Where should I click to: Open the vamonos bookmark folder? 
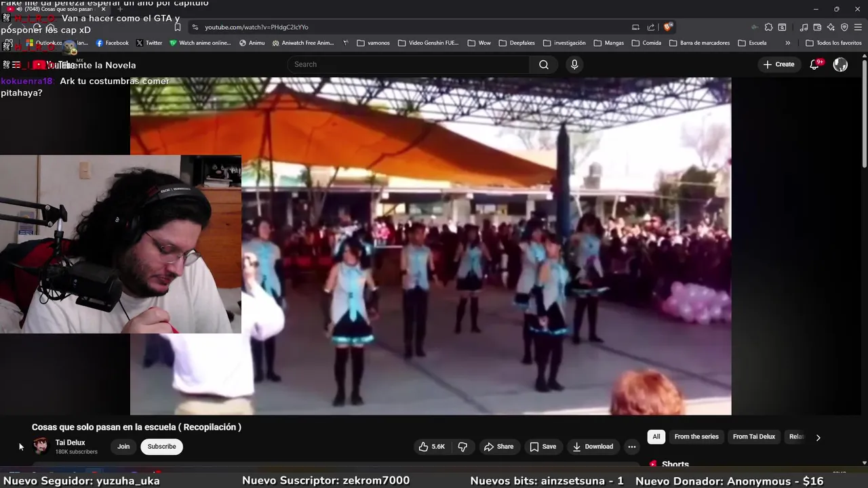coord(374,43)
